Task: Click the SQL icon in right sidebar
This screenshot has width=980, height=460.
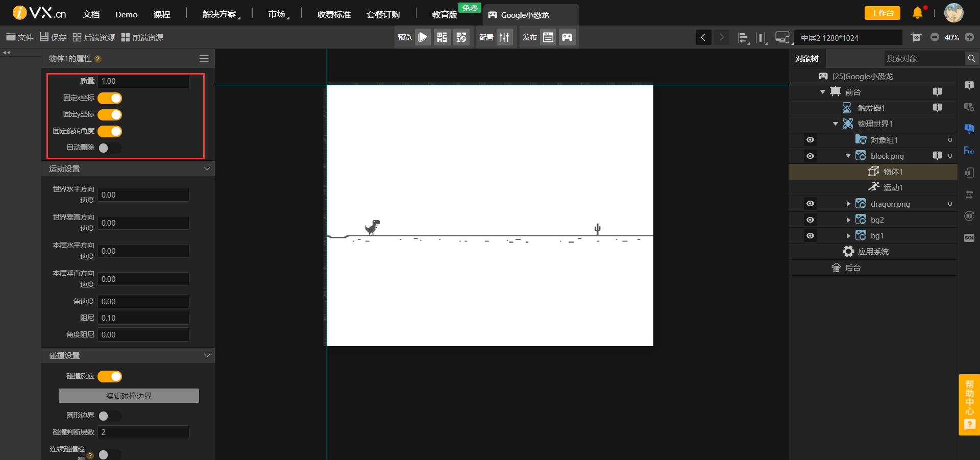Action: (x=969, y=238)
